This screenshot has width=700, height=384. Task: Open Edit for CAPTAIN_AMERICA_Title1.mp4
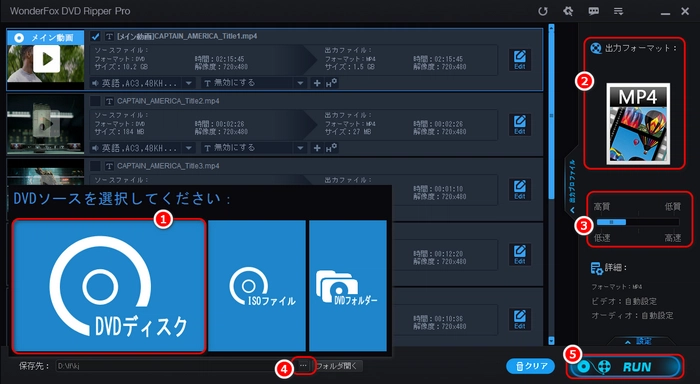coord(520,60)
